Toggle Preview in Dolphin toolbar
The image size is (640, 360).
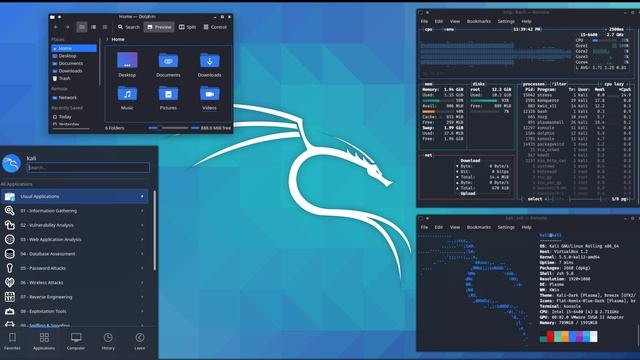[159, 27]
